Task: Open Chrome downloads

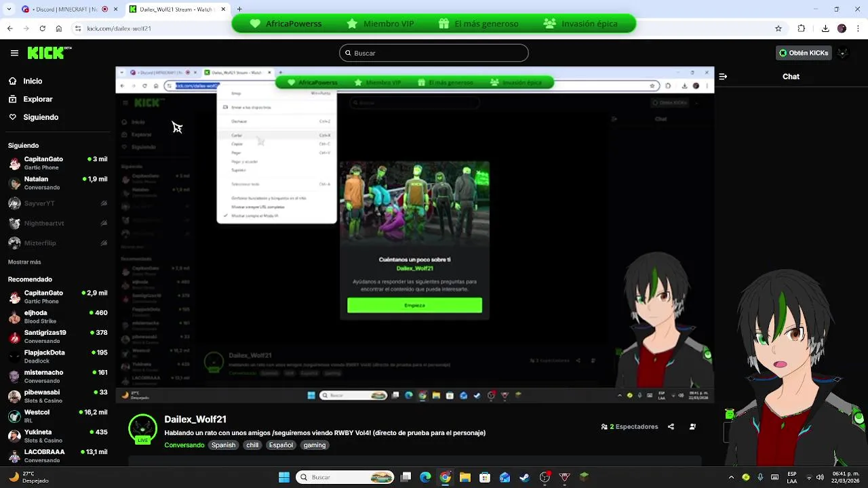Action: pos(825,28)
